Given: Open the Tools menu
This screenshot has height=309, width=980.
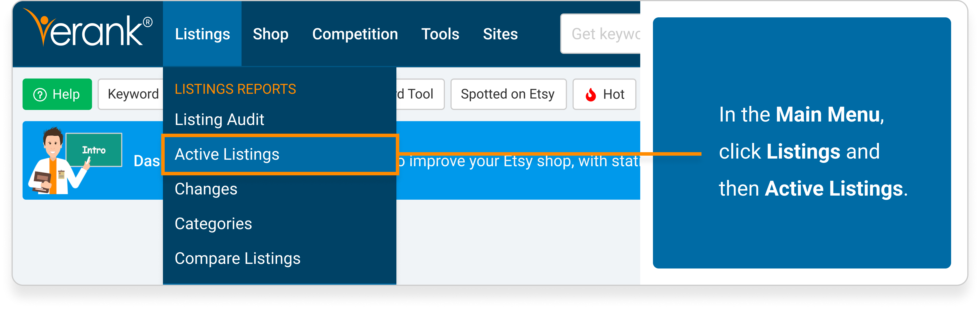Looking at the screenshot, I should [x=440, y=34].
